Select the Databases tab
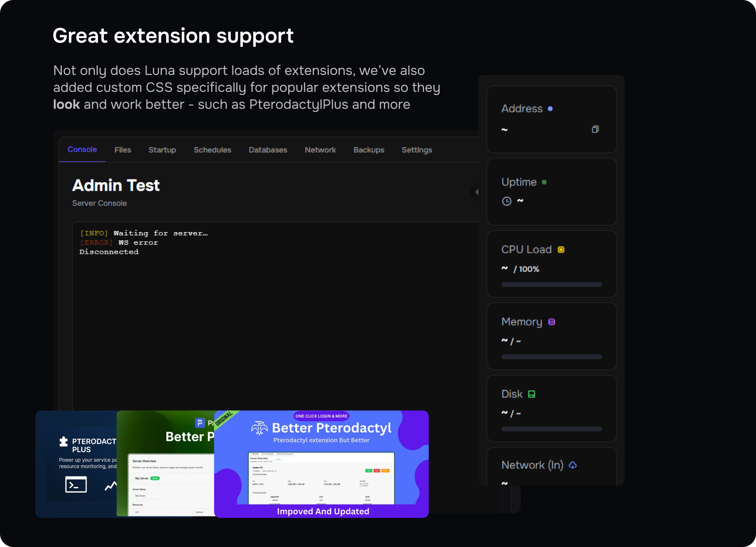756x547 pixels. (268, 150)
